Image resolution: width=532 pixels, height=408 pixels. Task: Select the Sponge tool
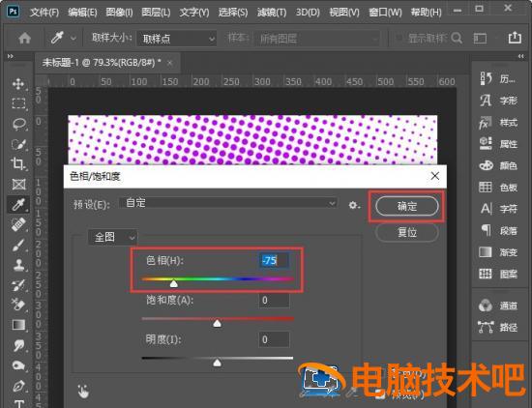(x=18, y=365)
